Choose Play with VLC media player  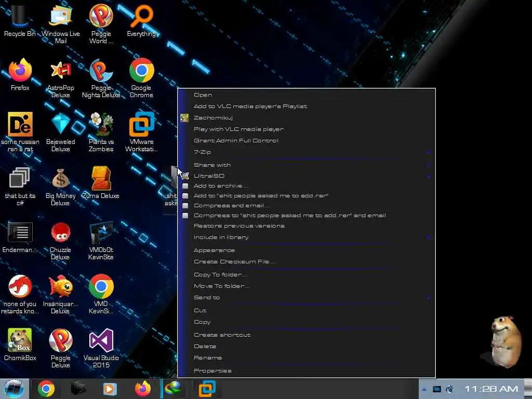click(x=307, y=129)
